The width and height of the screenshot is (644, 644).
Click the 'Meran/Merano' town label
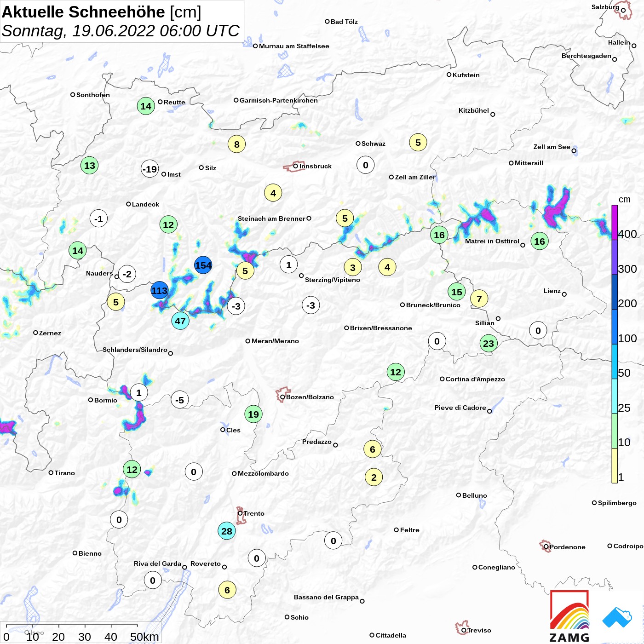275,341
